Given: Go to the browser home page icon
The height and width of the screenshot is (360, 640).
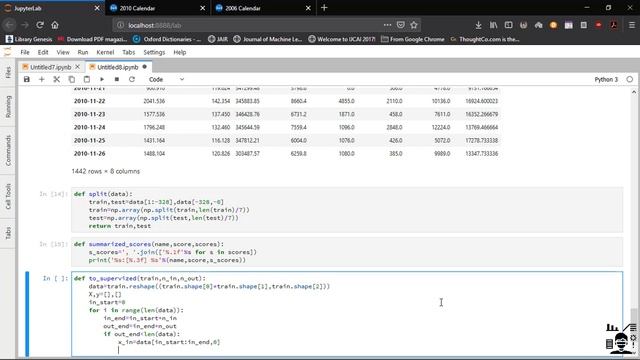Looking at the screenshot, I should click(55, 25).
